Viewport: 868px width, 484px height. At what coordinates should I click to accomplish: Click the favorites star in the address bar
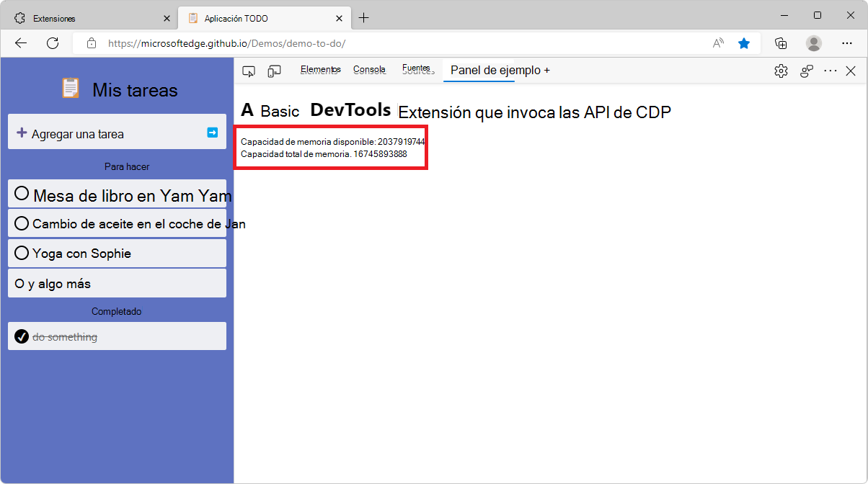(744, 43)
